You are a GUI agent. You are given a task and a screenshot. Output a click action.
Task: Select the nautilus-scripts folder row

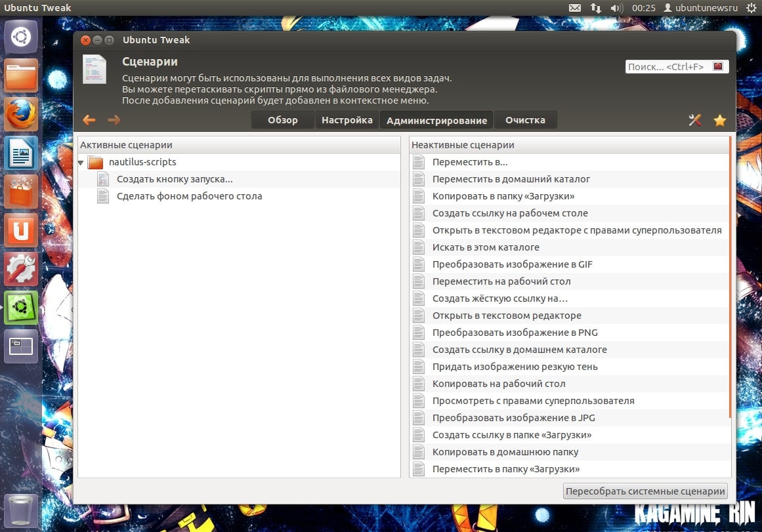[239, 162]
